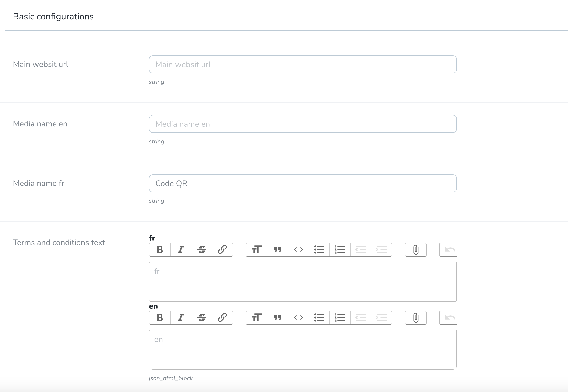The width and height of the screenshot is (568, 392).
Task: Apply strikethrough in the fr editor
Action: [x=202, y=250]
